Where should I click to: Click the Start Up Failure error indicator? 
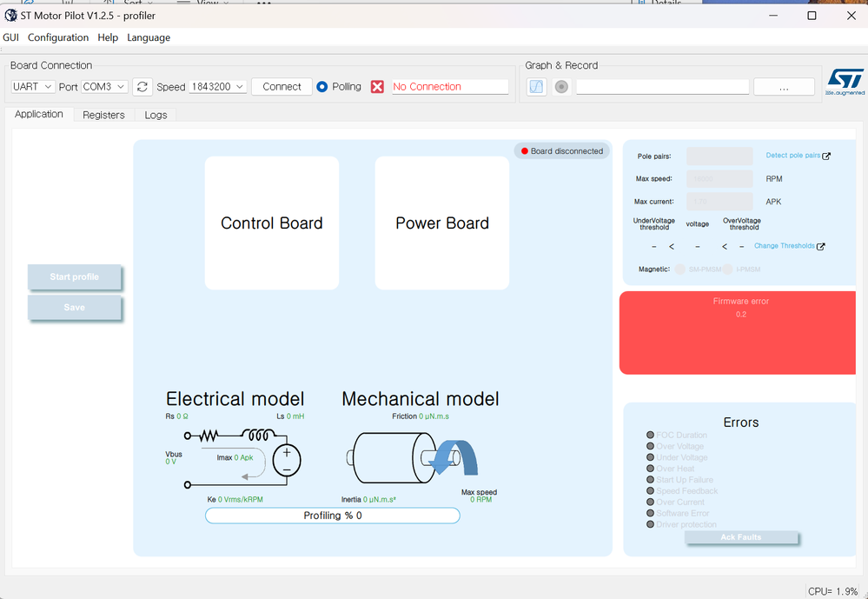pos(651,479)
